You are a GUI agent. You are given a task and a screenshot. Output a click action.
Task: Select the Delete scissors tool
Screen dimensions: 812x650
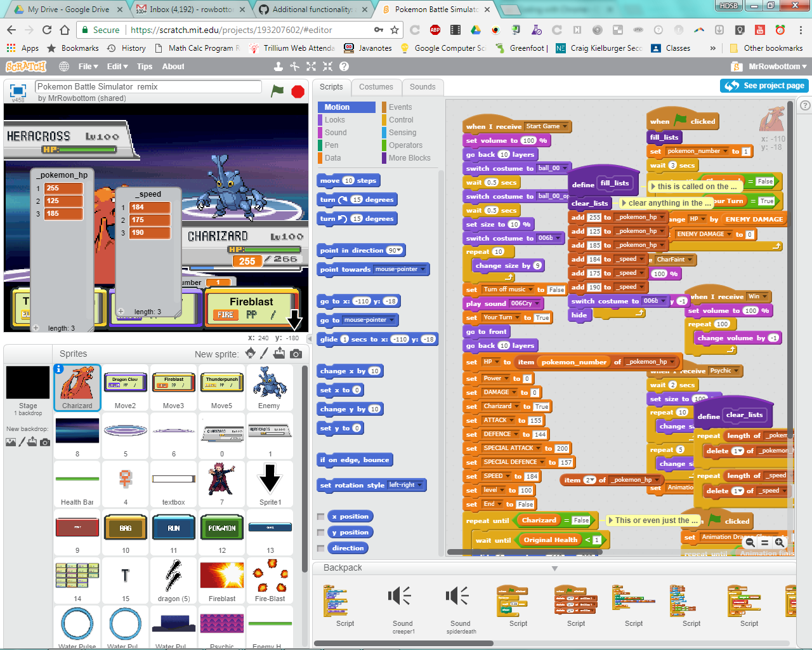pos(294,66)
